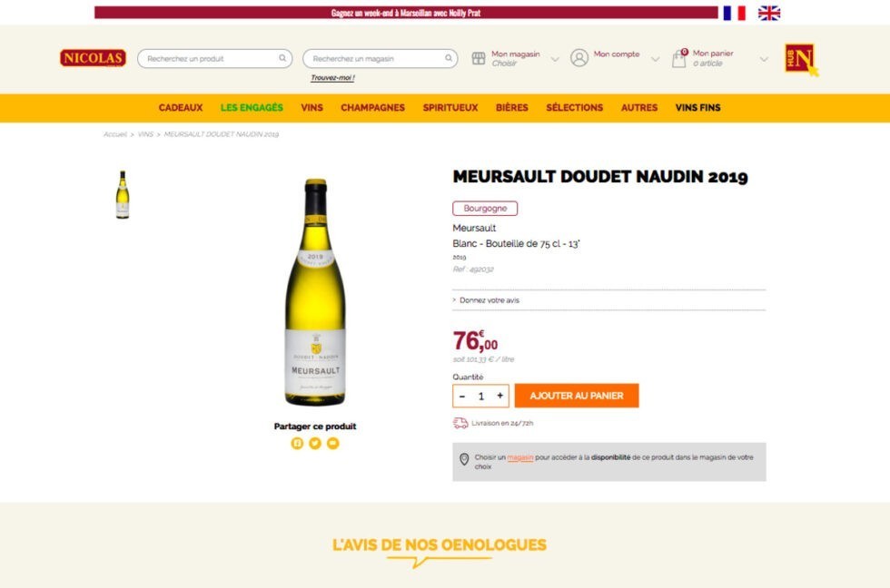Share the product on Facebook
Viewport: 890px width, 588px height.
[297, 443]
